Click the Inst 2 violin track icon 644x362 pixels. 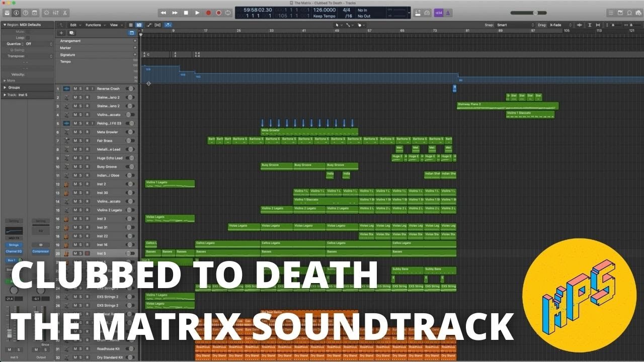(x=66, y=184)
